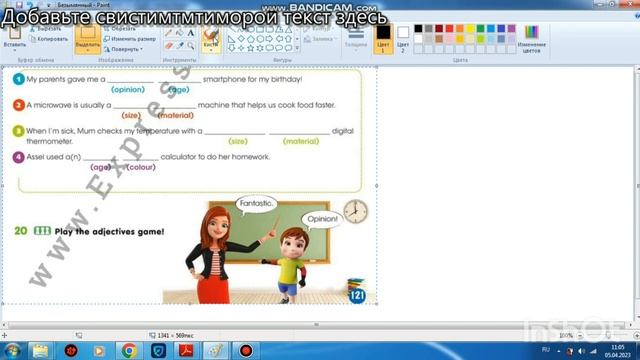This screenshot has height=360, width=640.
Task: Click Resize (Изменить размер) command
Action: (x=130, y=39)
